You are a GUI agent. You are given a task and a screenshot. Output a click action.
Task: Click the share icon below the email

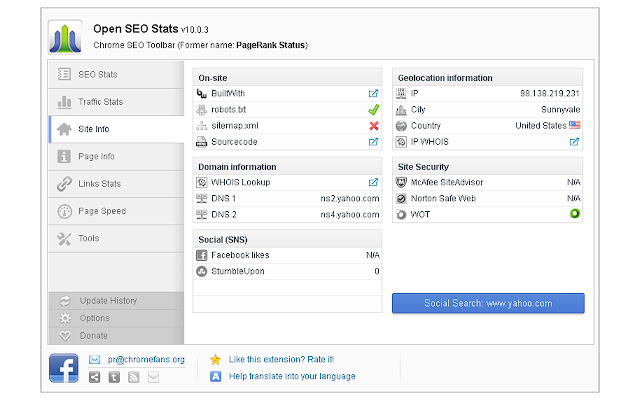(x=95, y=377)
